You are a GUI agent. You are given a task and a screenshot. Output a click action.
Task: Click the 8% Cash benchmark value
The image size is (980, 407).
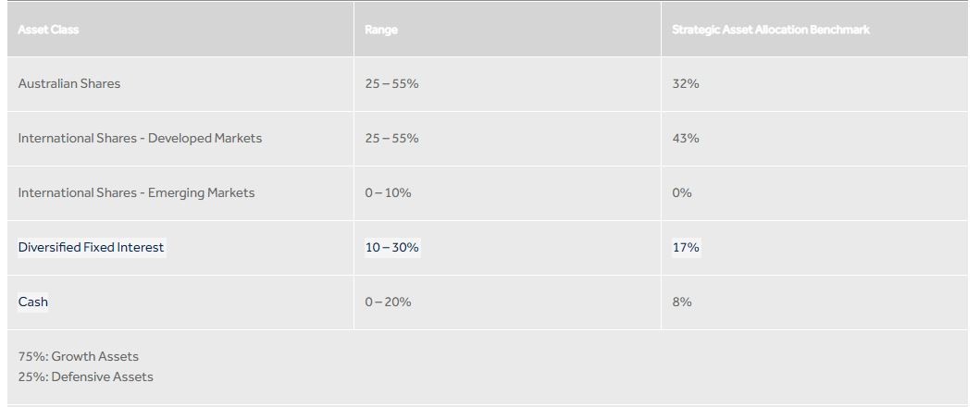681,302
